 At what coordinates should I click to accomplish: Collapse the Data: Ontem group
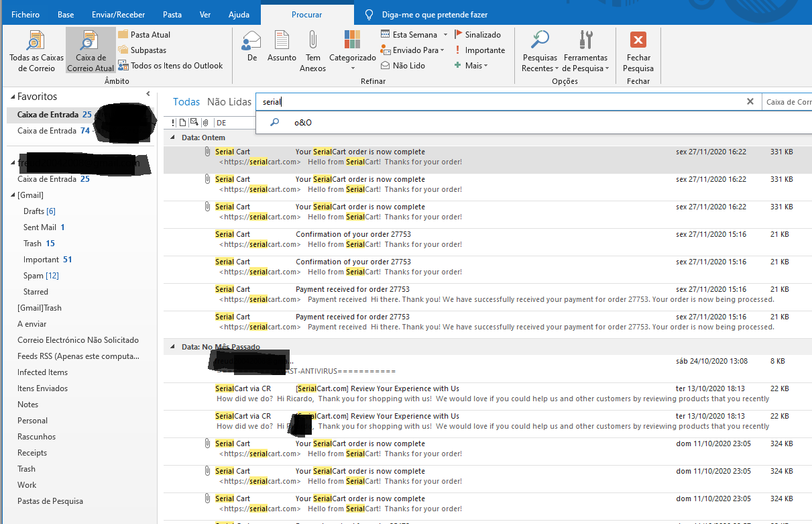tap(173, 138)
